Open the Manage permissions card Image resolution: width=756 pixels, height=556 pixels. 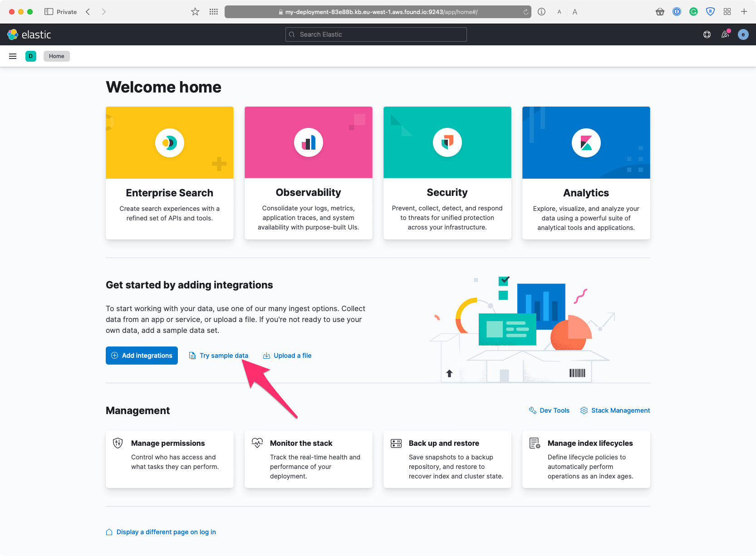(x=170, y=459)
